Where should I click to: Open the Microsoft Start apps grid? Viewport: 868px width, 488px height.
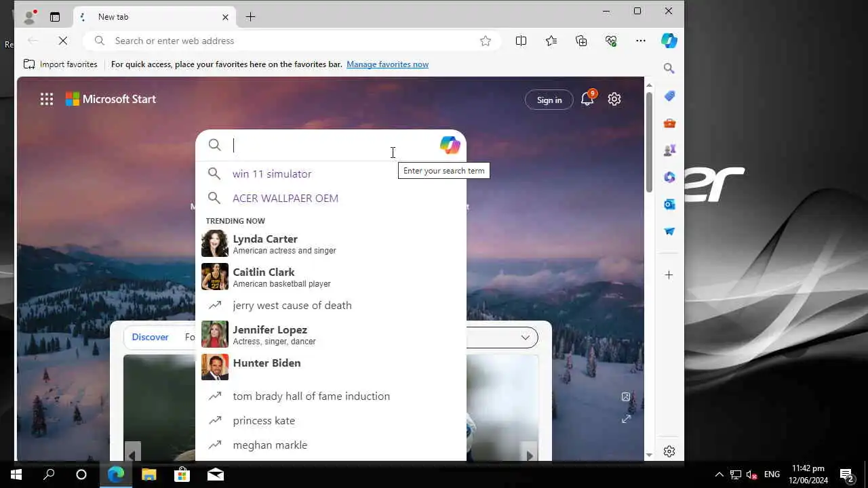[47, 100]
